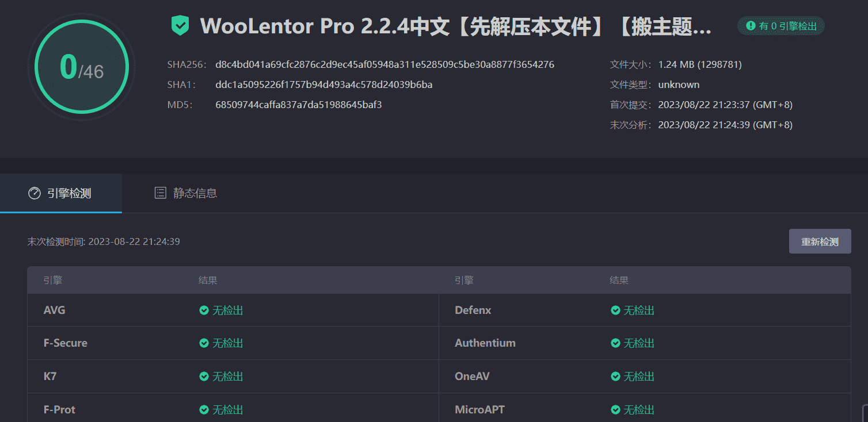Click the green check icon in K7 row
Image resolution: width=868 pixels, height=422 pixels.
(204, 377)
